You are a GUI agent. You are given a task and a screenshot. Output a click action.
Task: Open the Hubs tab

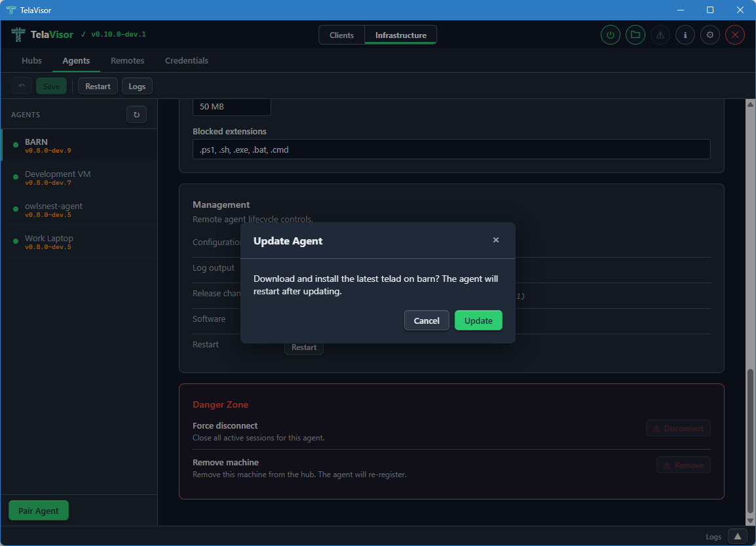[x=31, y=60]
